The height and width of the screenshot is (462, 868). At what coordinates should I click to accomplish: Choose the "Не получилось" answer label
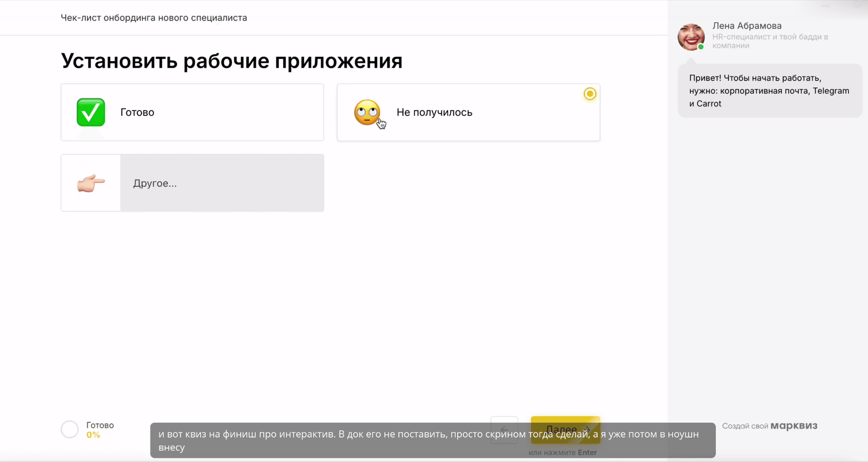[x=434, y=112]
